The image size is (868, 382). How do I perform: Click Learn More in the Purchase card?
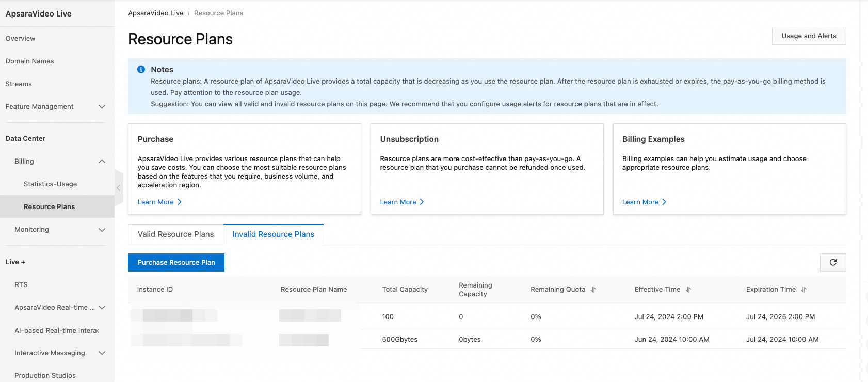pyautogui.click(x=156, y=202)
